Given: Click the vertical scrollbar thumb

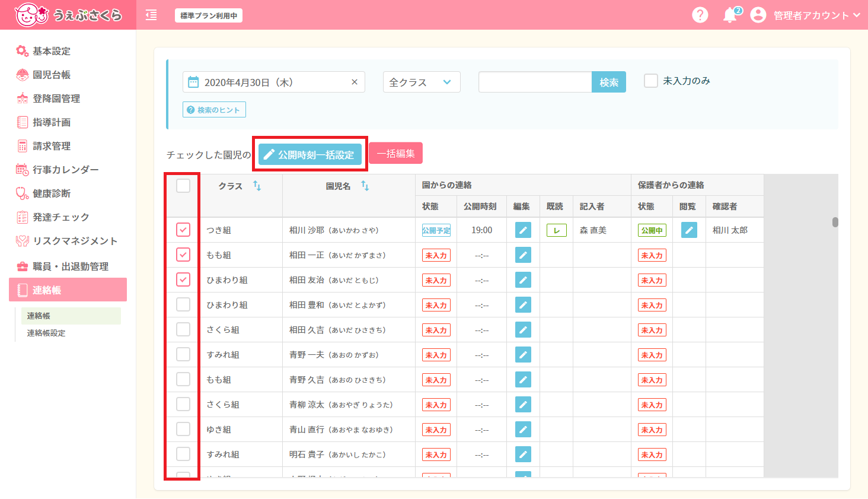Looking at the screenshot, I should [835, 221].
